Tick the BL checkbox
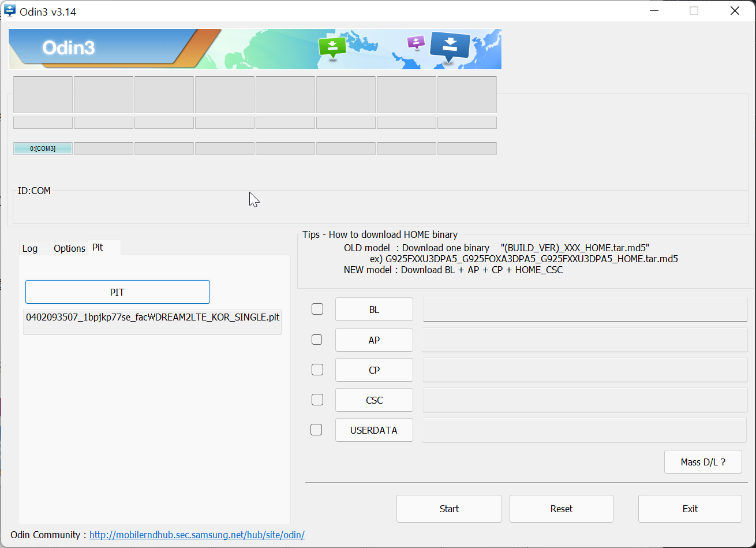756x548 pixels. [x=317, y=309]
